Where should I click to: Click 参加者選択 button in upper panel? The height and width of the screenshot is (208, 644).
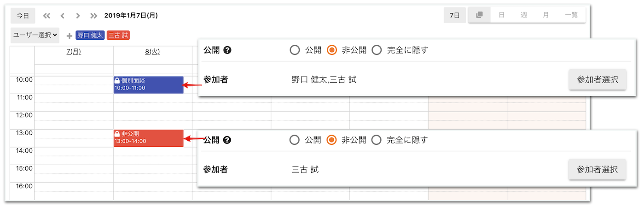(598, 80)
